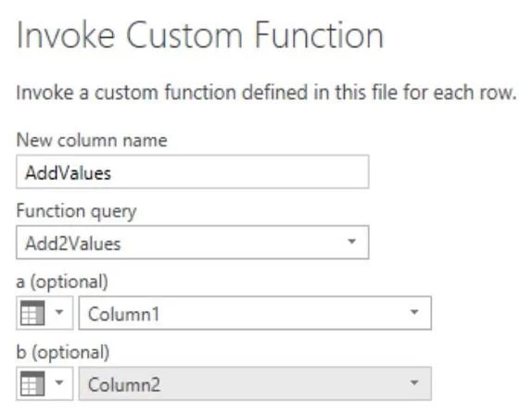This screenshot has width=532, height=414.
Task: Open input type arrow beside parameter a icon
Action: [x=59, y=312]
